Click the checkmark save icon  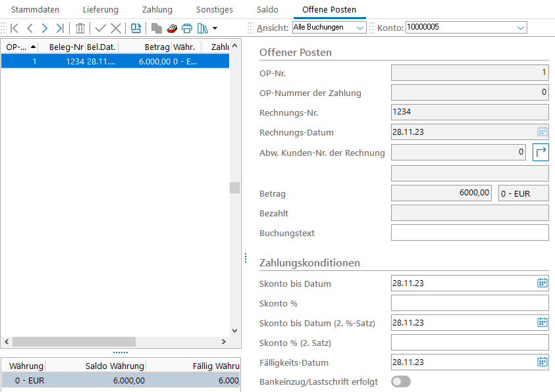click(100, 28)
